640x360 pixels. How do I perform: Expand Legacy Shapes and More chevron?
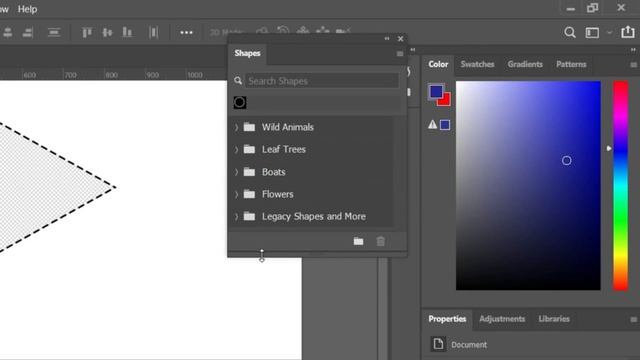236,217
